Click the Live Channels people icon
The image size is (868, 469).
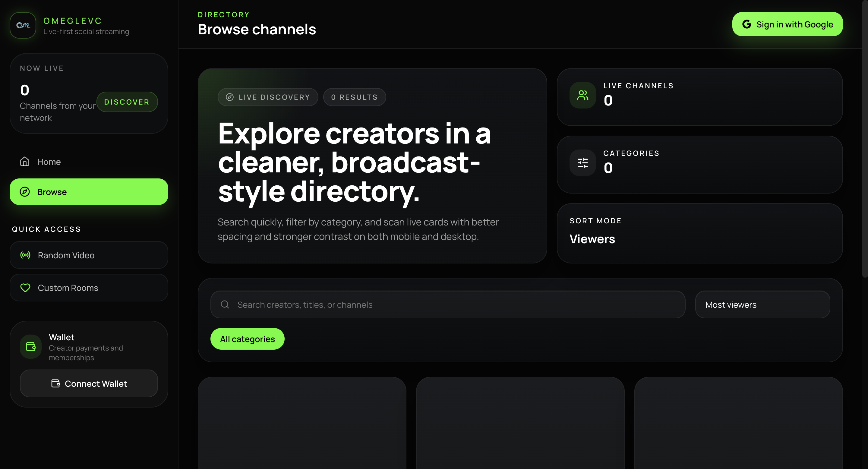tap(582, 95)
